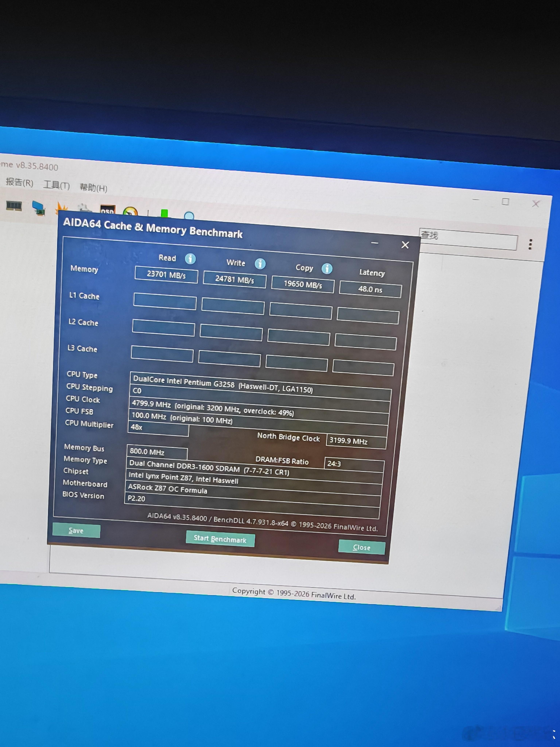This screenshot has height=747, width=560.
Task: Close the AIDA64 main window
Action: (536, 204)
